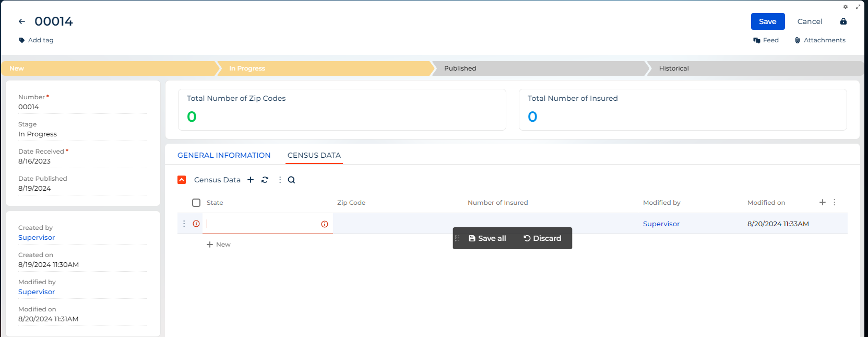Open the Modified by Supervisor link in the side panel
This screenshot has width=868, height=337.
pyautogui.click(x=37, y=292)
